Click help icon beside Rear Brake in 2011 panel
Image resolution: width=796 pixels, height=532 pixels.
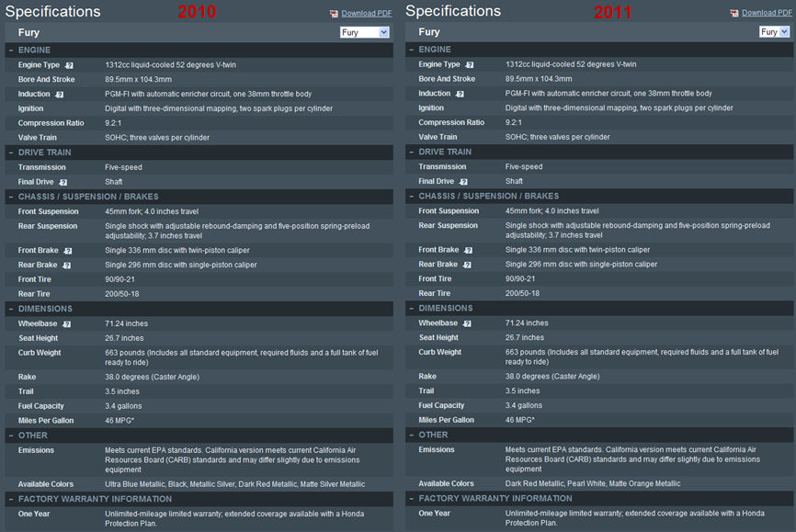click(x=468, y=265)
